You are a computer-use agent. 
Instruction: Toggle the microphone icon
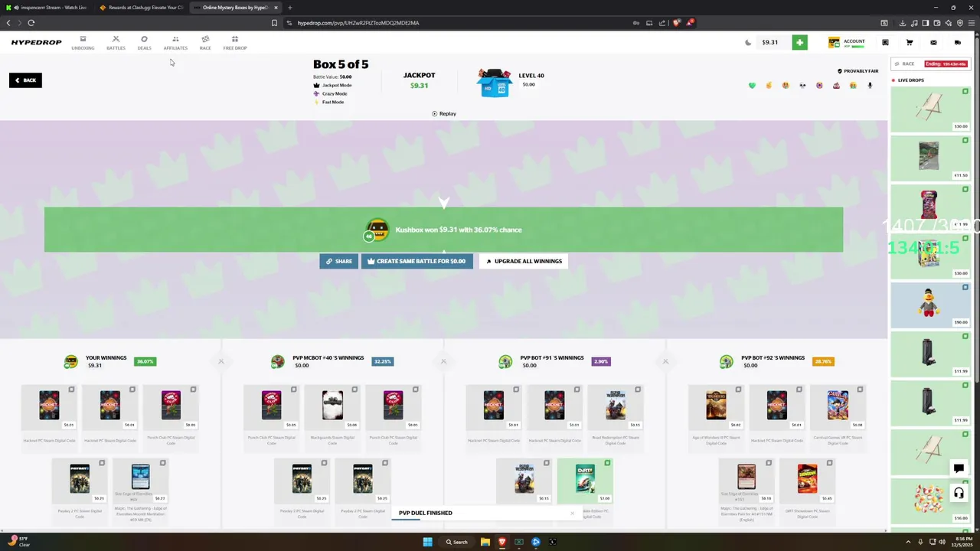(870, 86)
